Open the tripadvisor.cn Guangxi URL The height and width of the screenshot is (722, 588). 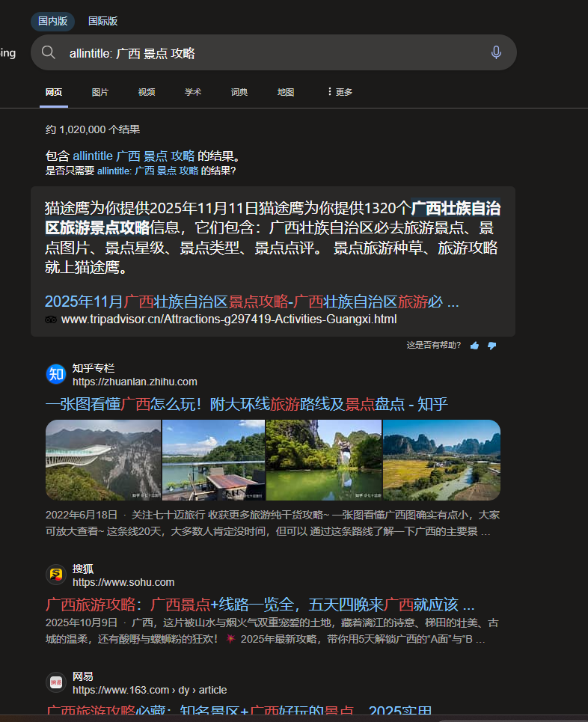pyautogui.click(x=229, y=319)
